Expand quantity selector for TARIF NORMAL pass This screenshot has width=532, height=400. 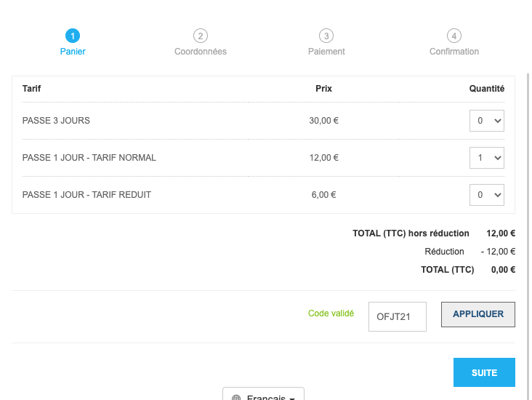(x=486, y=158)
